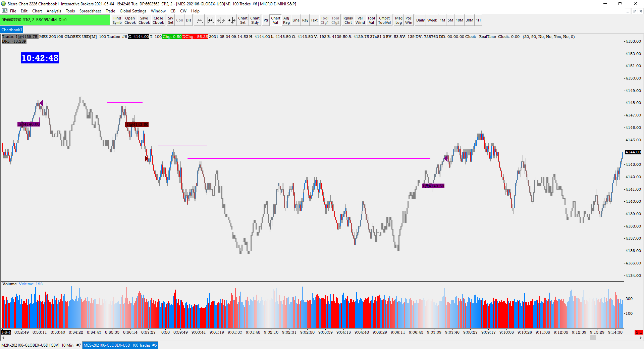Viewport: 644px width, 349px height.
Task: Click the filled-arrows compress scale icon
Action: (x=232, y=20)
